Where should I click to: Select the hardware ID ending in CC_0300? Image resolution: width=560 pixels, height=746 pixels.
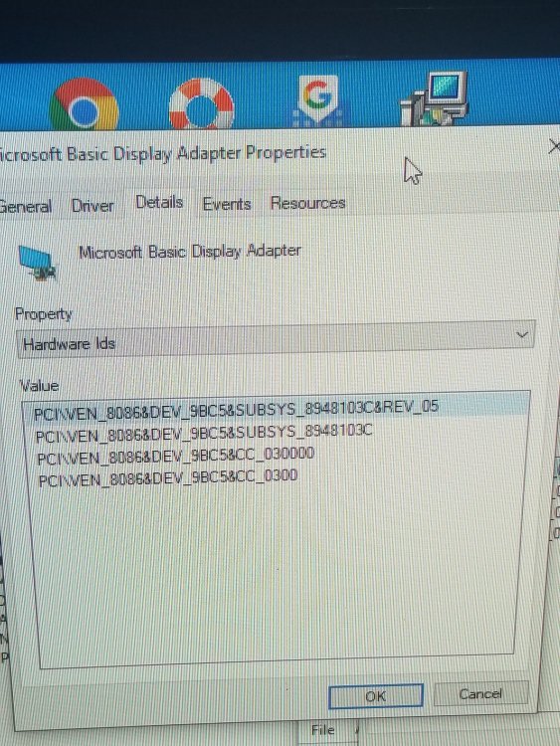(168, 477)
